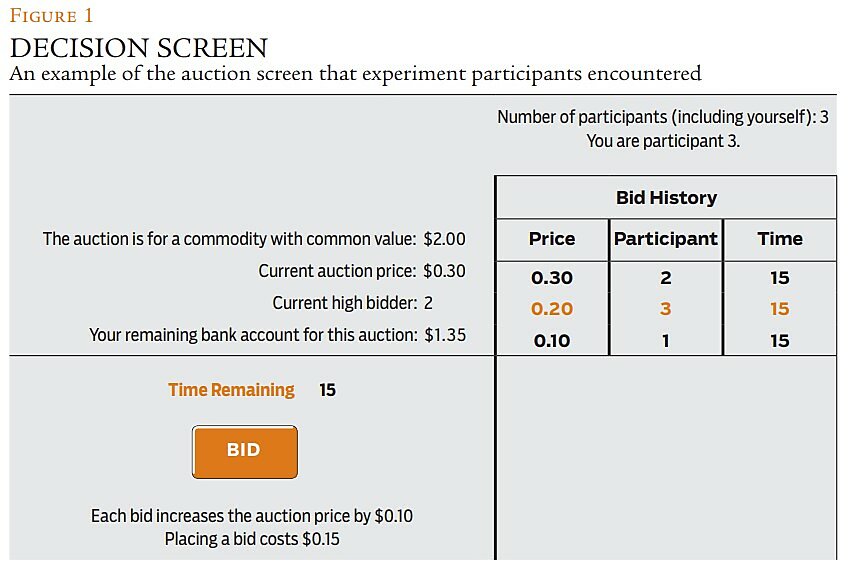Click the Current high bidder line
Viewport: 857px width, 577px height.
point(352,303)
